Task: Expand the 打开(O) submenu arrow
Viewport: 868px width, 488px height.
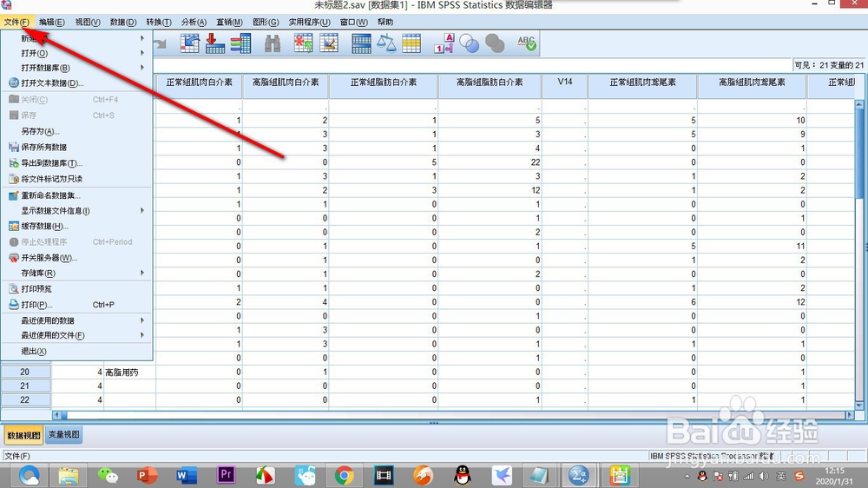Action: pyautogui.click(x=142, y=53)
